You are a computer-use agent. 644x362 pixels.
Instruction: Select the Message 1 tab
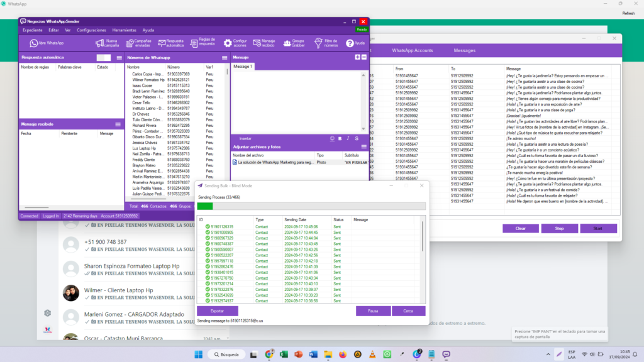[x=243, y=67]
